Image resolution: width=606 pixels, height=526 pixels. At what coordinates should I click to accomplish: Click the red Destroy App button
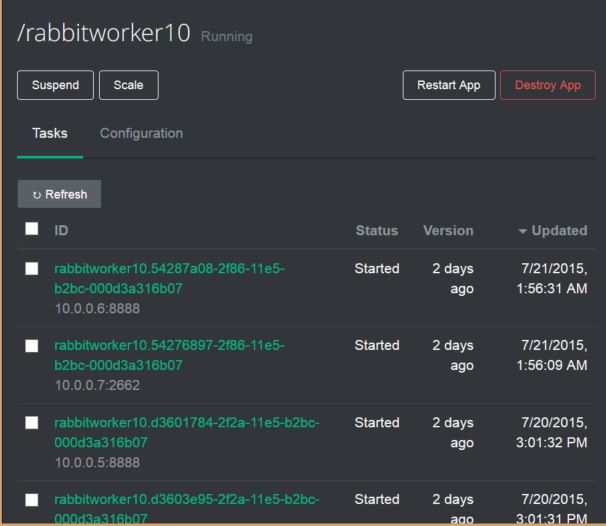(x=547, y=85)
